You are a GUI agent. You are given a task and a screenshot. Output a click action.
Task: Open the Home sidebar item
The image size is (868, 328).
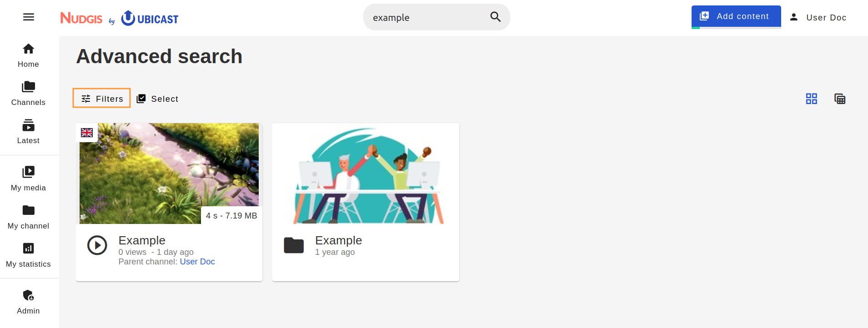[x=29, y=55]
